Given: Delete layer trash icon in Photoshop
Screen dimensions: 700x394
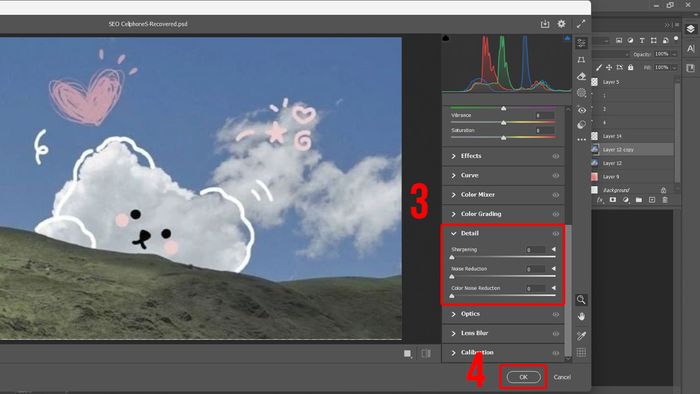Looking at the screenshot, I should [x=665, y=200].
